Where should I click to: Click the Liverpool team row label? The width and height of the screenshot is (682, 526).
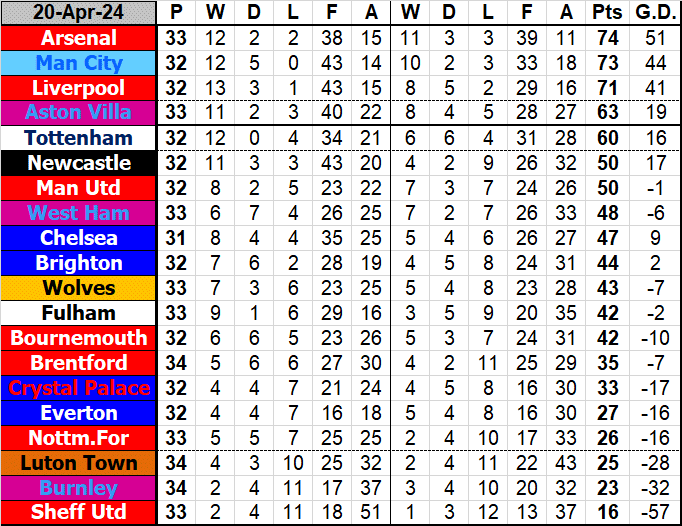tap(79, 88)
